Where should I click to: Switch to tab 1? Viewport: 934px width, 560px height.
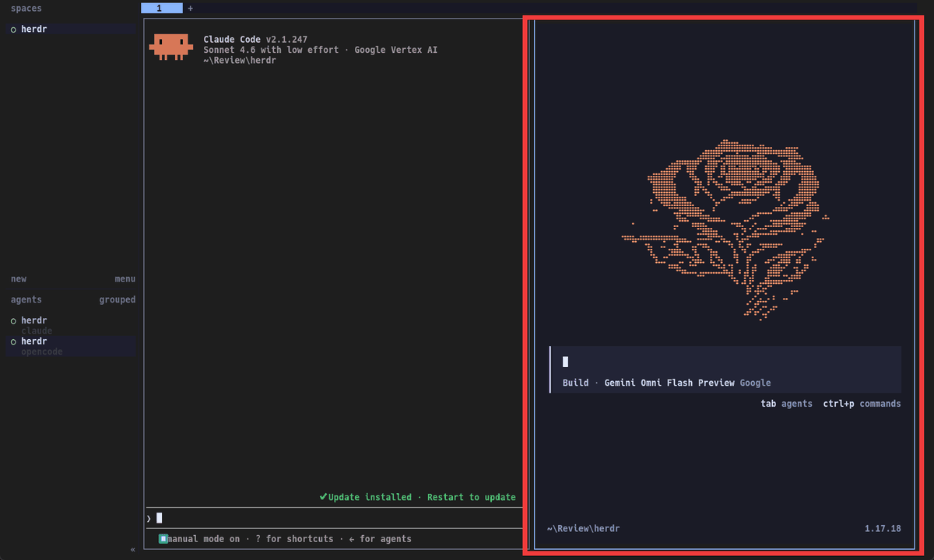(161, 9)
